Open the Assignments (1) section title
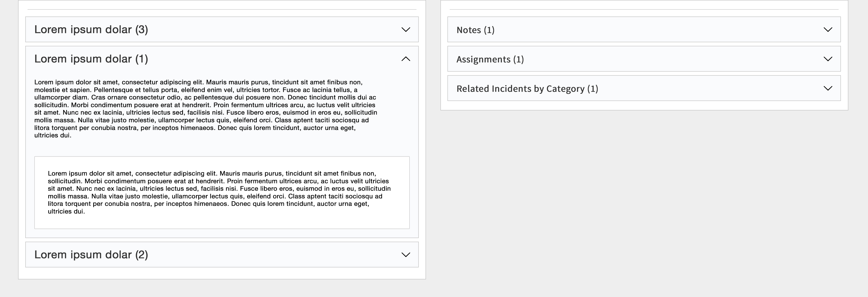 coord(490,59)
